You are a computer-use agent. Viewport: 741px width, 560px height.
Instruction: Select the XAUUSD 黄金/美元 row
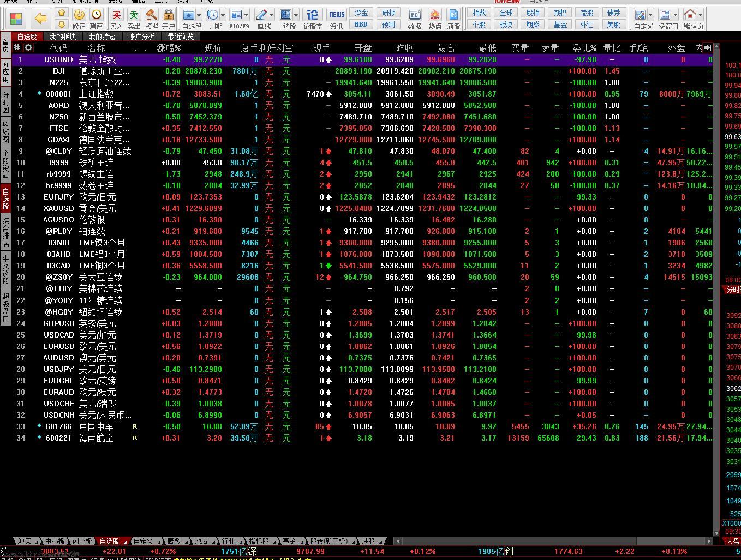point(363,208)
